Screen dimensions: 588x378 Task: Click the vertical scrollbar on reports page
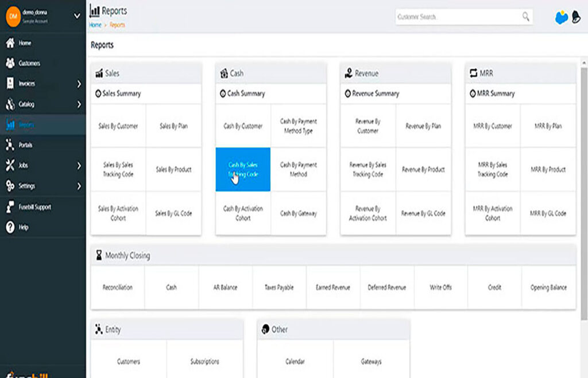tap(584, 193)
